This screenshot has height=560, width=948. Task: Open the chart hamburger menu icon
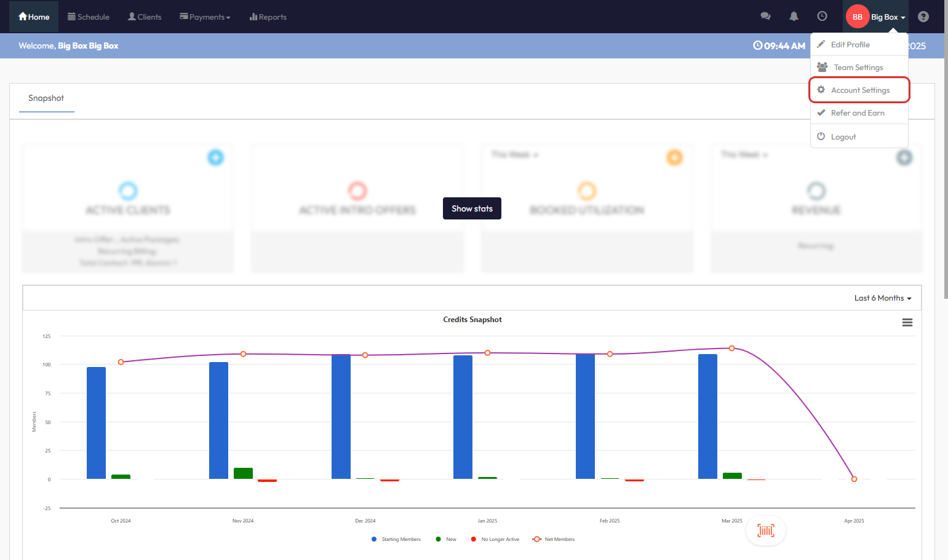pyautogui.click(x=907, y=323)
